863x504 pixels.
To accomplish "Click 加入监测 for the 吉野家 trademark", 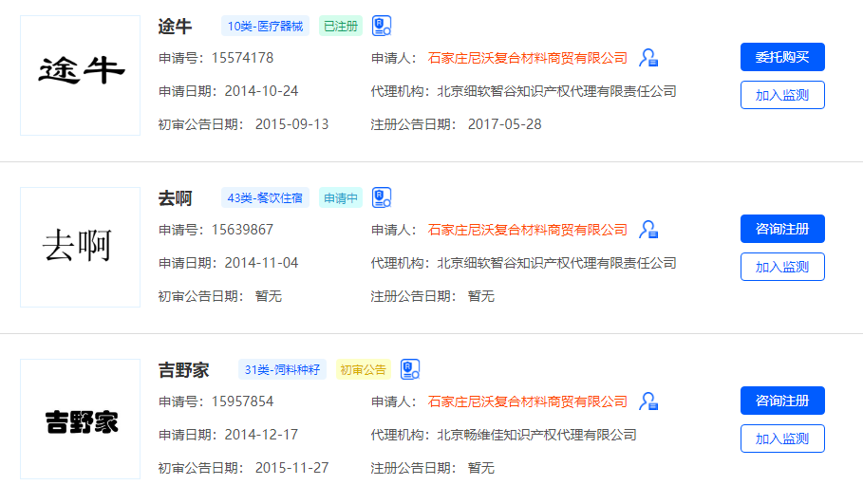I will [782, 439].
